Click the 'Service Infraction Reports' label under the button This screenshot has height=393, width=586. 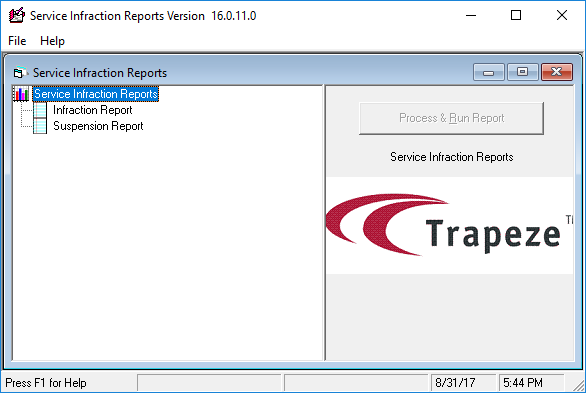point(451,157)
